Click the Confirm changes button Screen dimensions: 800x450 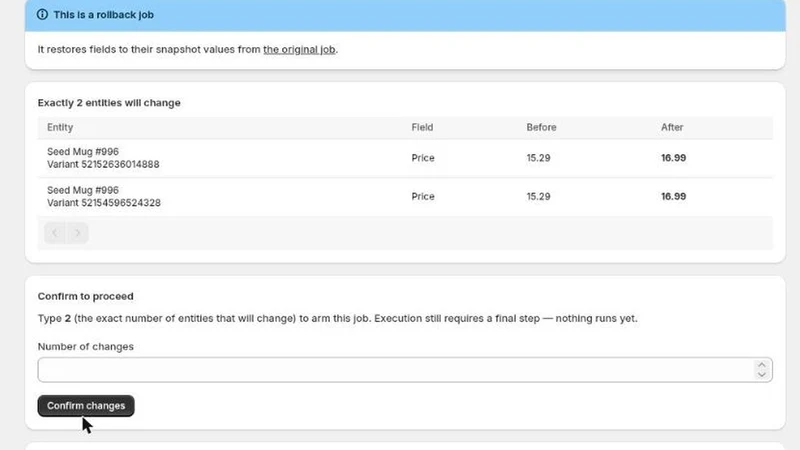[x=86, y=406]
